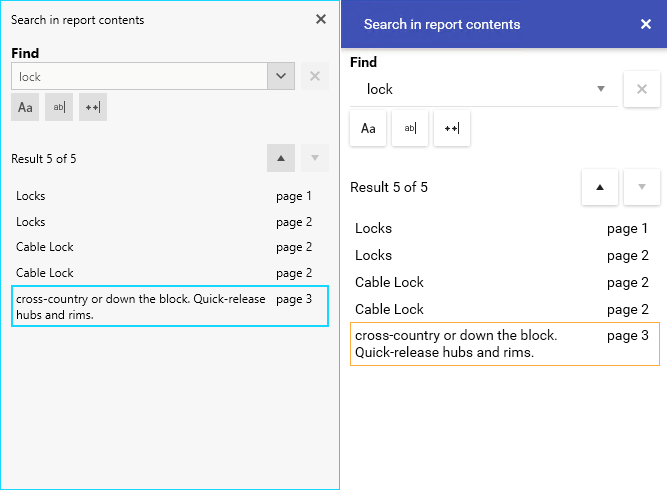The height and width of the screenshot is (490, 667).
Task: Toggle regular expression (++|) in left panel
Action: click(x=93, y=107)
